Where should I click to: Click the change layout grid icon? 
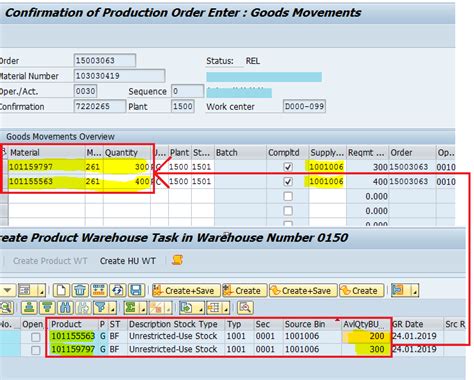click(214, 307)
